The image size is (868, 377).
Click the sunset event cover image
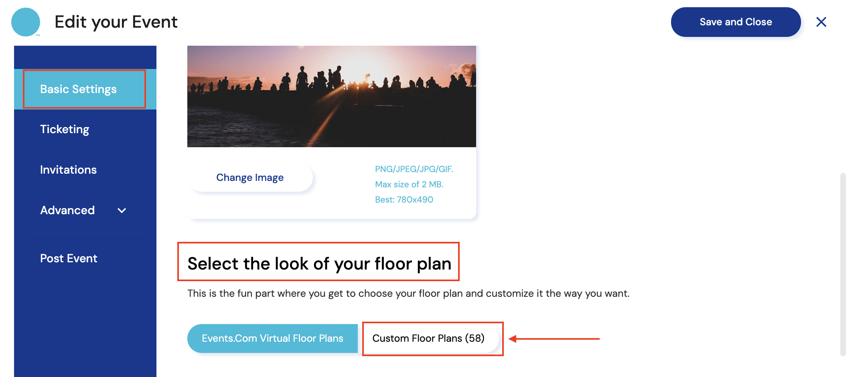331,96
